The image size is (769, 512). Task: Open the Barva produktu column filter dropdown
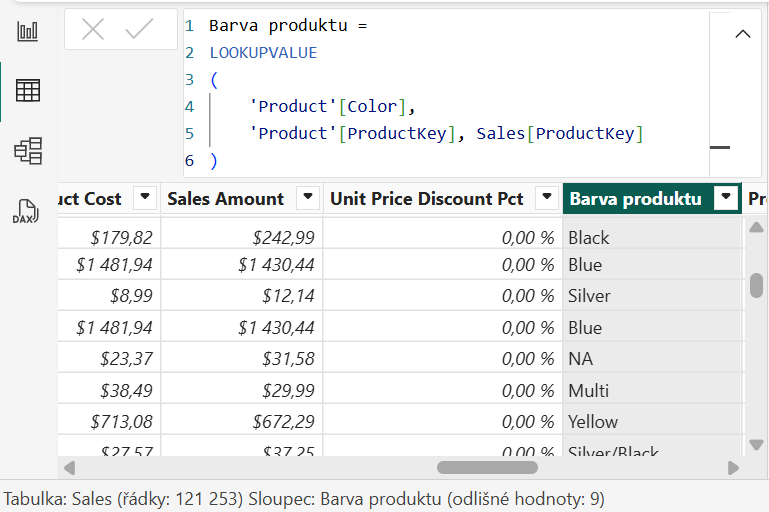(726, 198)
